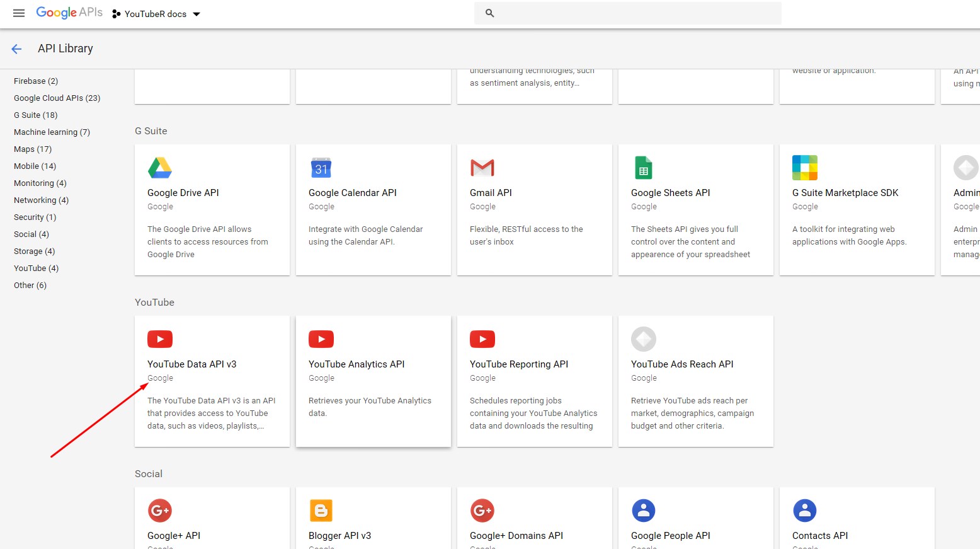This screenshot has width=980, height=549.
Task: Filter by Machine learning (7) category
Action: [x=52, y=132]
